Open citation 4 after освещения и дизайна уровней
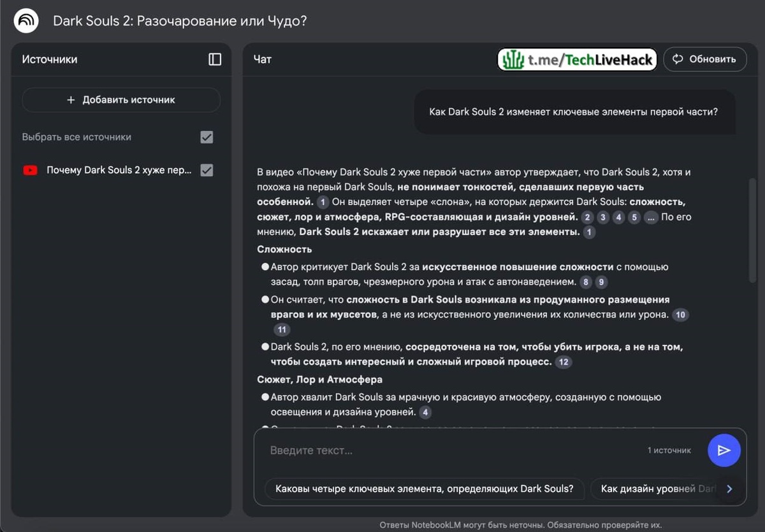This screenshot has width=765, height=532. click(425, 412)
